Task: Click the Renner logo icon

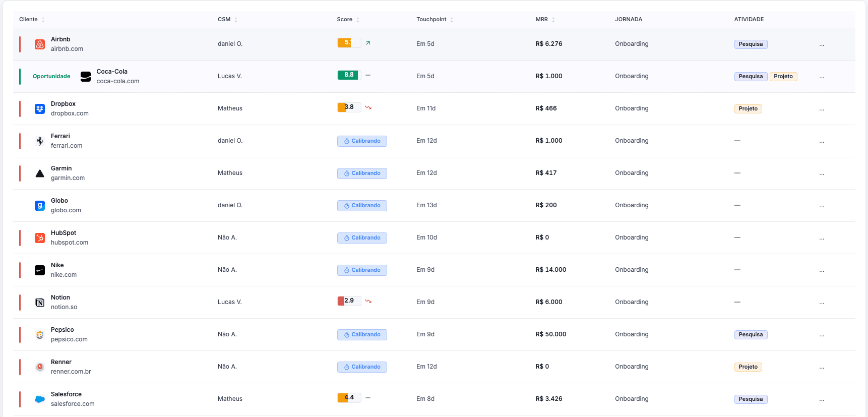Action: tap(40, 367)
